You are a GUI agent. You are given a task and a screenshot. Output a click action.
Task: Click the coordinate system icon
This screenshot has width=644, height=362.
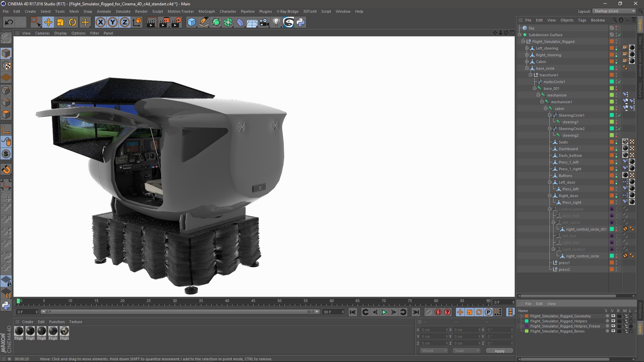(137, 22)
